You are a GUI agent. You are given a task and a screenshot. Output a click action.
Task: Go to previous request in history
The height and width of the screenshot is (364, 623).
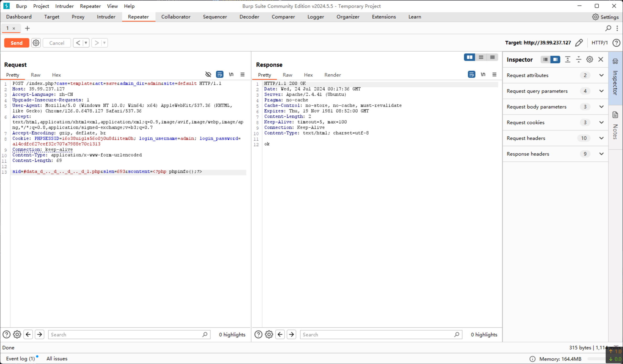(78, 43)
